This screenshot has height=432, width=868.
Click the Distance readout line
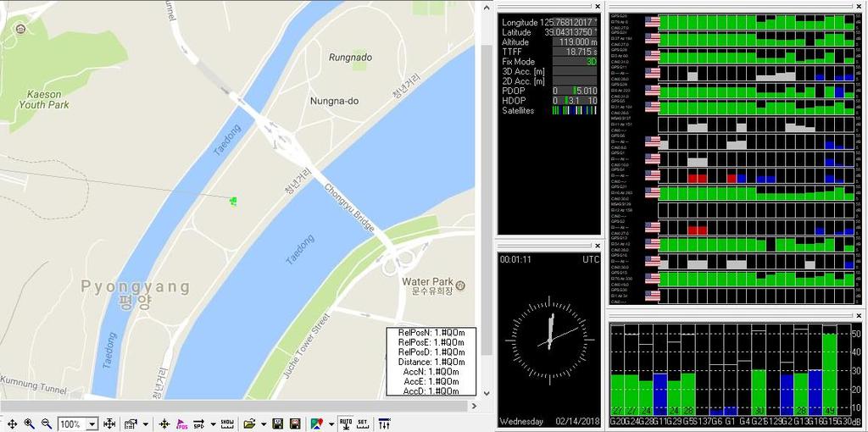click(431, 362)
